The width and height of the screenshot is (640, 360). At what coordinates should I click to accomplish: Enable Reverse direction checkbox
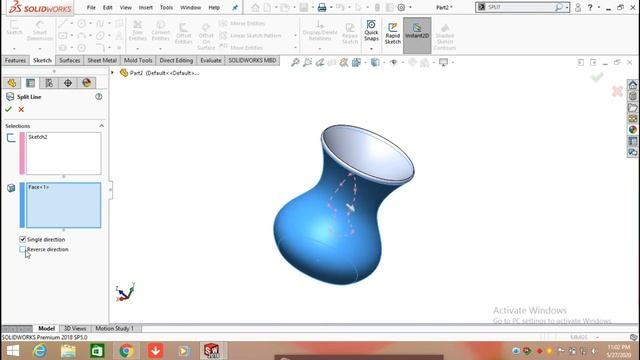22,249
